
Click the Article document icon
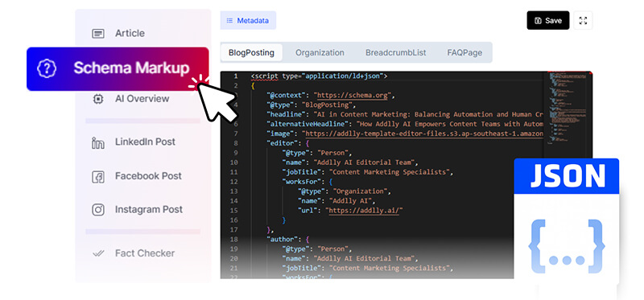97,33
